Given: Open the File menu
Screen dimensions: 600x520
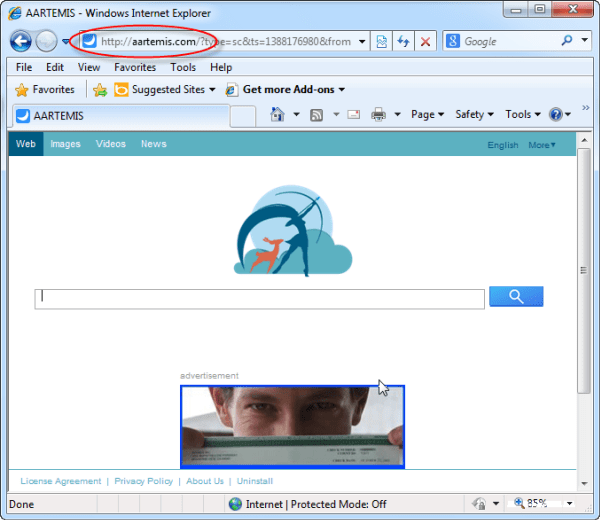Looking at the screenshot, I should [24, 67].
